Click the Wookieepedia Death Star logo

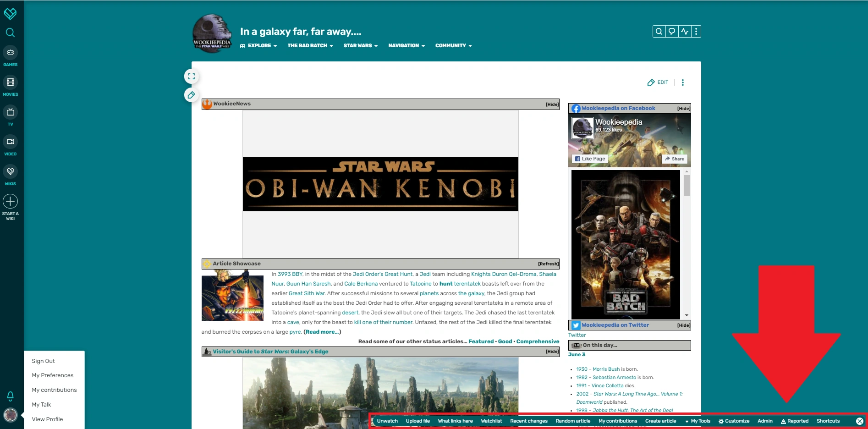point(212,33)
